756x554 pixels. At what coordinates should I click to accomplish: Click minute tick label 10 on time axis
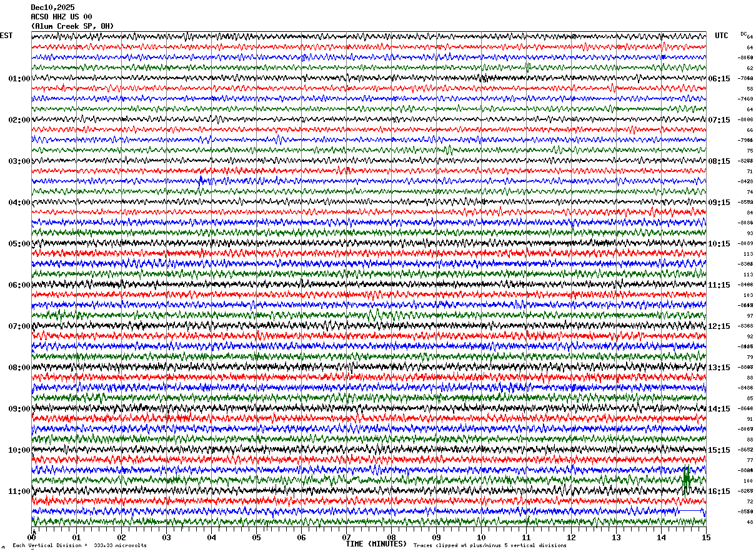[482, 537]
